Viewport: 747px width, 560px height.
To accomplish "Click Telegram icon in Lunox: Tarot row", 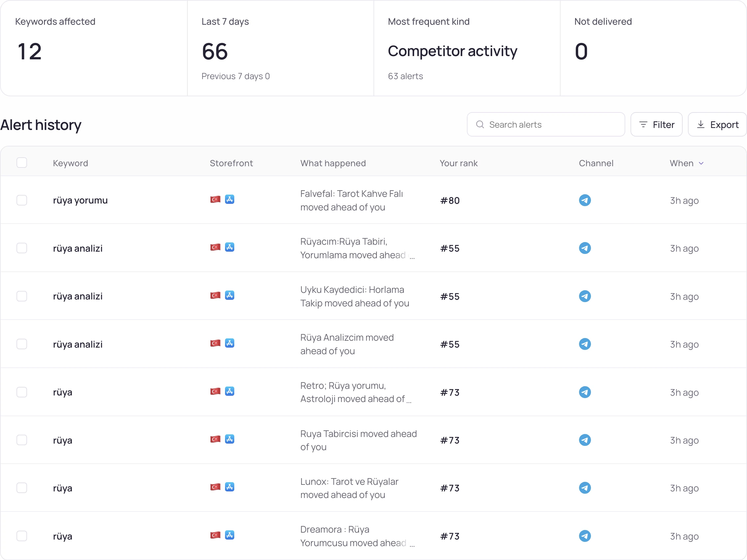I will (x=585, y=488).
